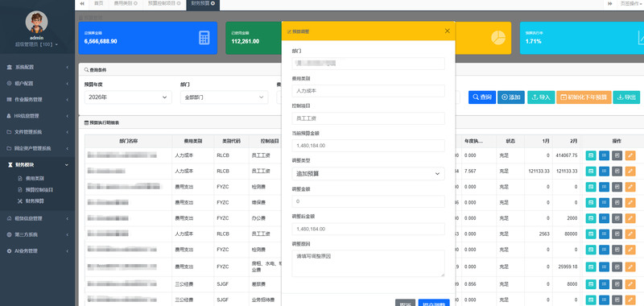The image size is (644, 306).
Task: Click the blue 查询 search button
Action: (481, 97)
